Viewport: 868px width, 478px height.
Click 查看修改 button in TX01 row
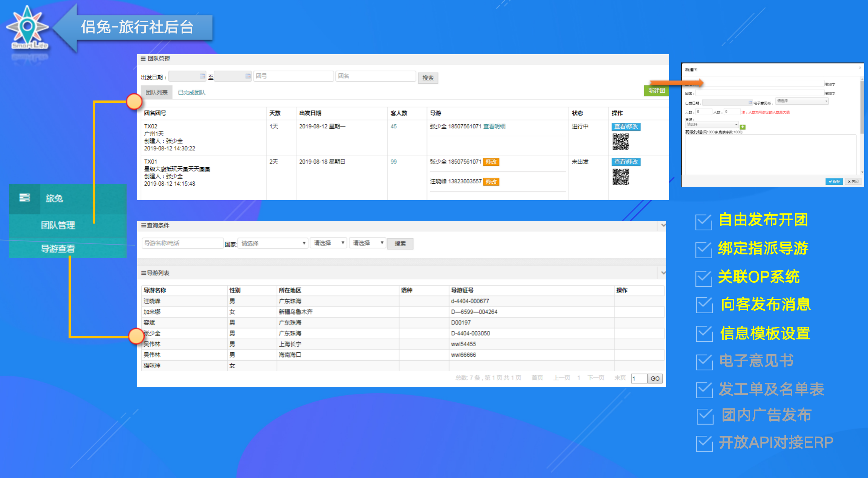(x=626, y=162)
